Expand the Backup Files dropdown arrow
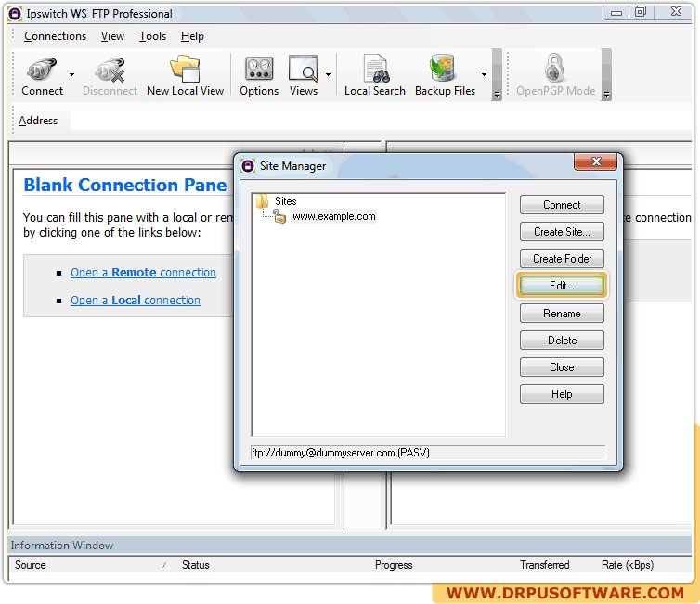Screen dimensions: 700x604 click(x=484, y=75)
